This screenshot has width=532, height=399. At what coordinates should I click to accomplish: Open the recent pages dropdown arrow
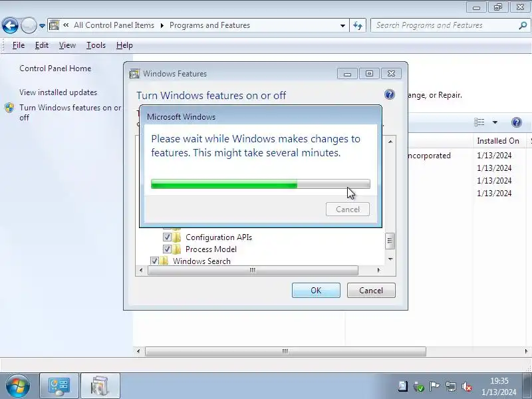coord(42,26)
